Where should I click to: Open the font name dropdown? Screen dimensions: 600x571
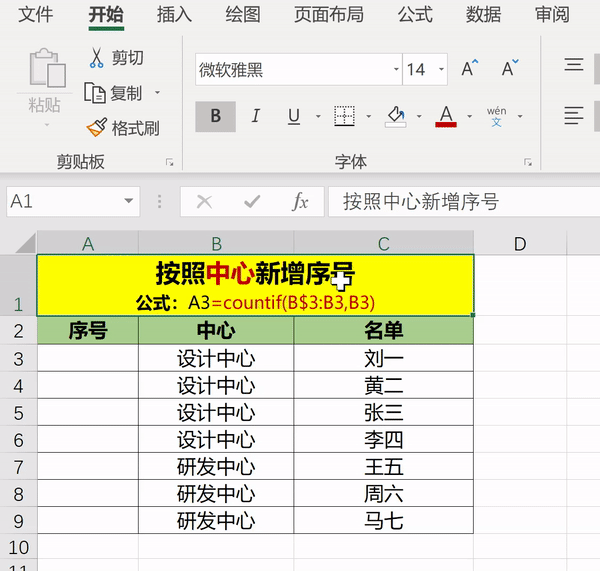point(396,69)
